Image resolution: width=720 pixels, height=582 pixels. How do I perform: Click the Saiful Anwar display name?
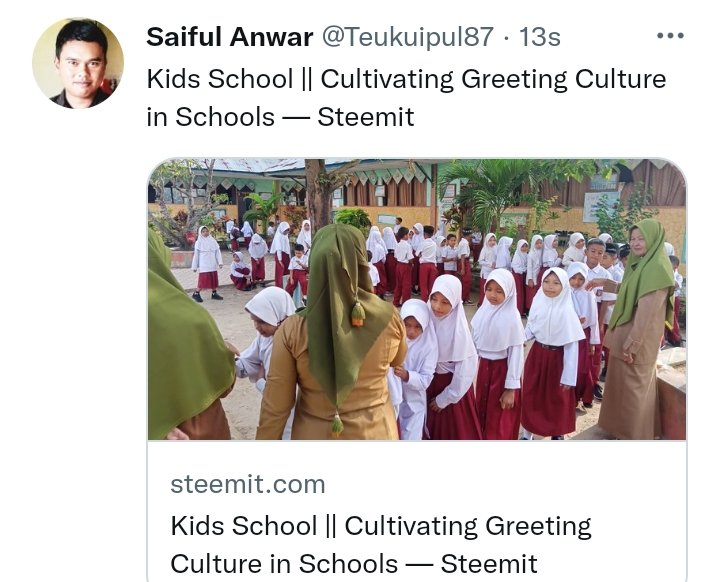tap(230, 37)
